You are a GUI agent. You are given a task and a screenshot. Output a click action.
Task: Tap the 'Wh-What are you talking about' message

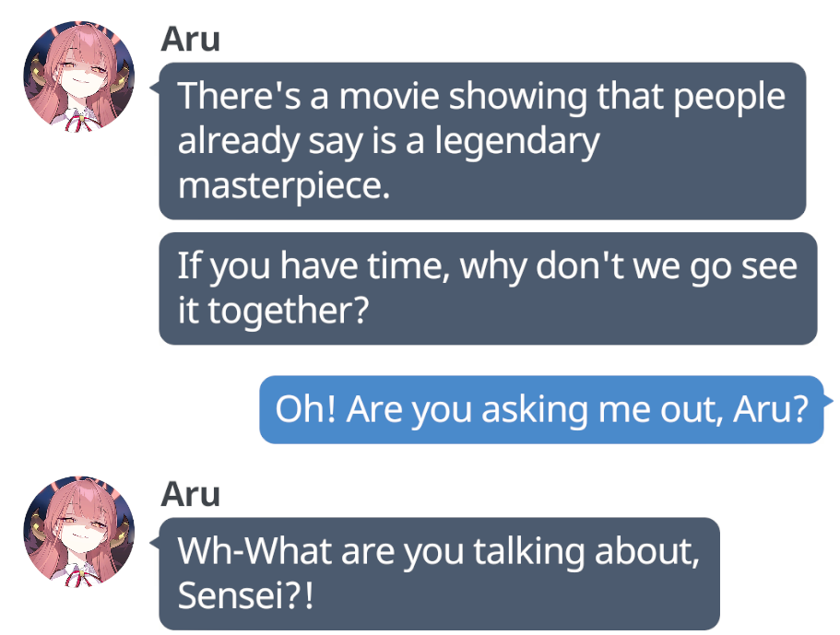pos(439,573)
